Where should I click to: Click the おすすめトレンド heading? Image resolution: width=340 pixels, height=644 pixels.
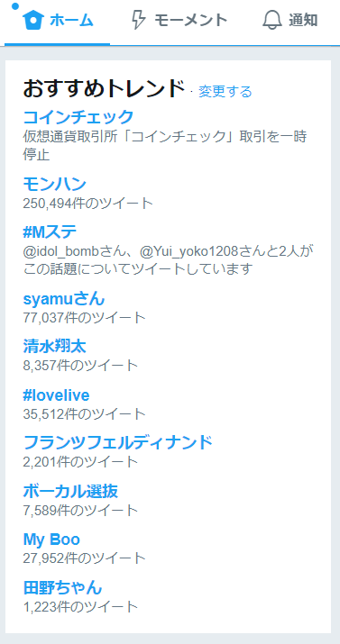coord(103,88)
